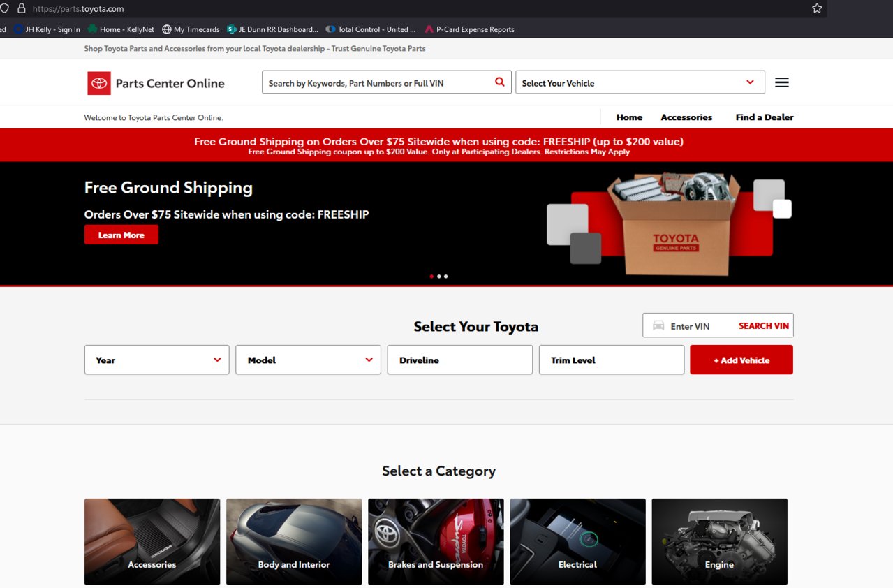Open the Home - KellyNet bookmark
The height and width of the screenshot is (588, 893).
click(x=121, y=29)
